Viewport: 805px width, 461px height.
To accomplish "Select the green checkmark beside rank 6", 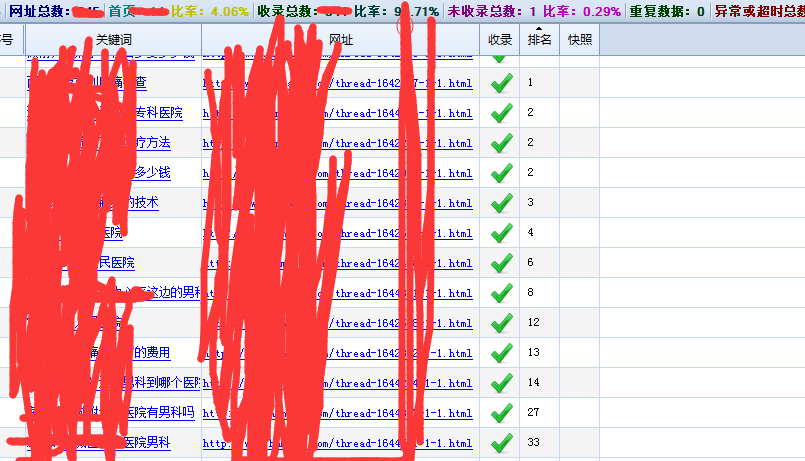I will tap(501, 263).
